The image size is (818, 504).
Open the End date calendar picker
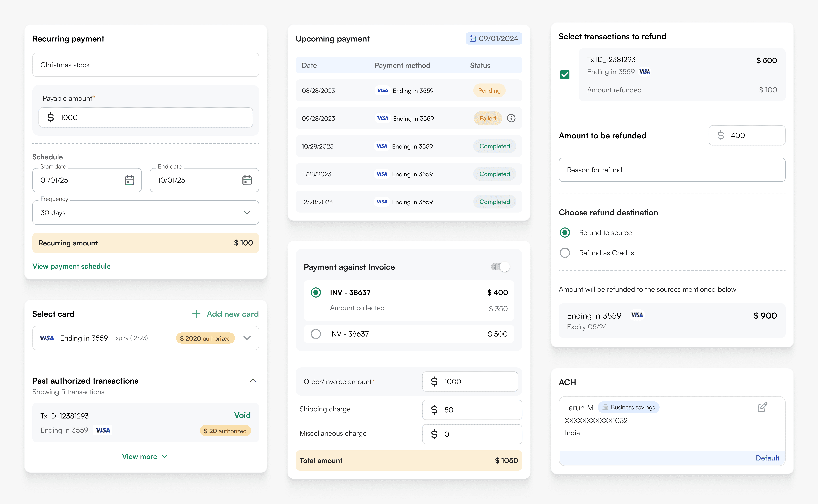click(x=247, y=180)
